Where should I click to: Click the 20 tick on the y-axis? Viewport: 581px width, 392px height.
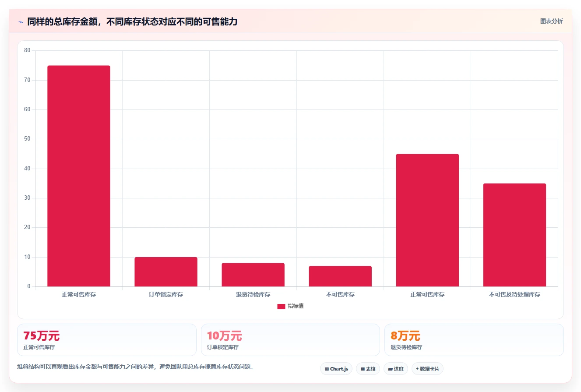pyautogui.click(x=27, y=227)
